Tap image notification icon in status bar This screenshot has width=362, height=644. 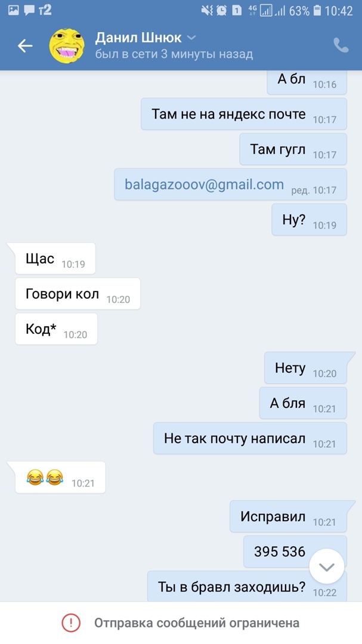pos(14,10)
